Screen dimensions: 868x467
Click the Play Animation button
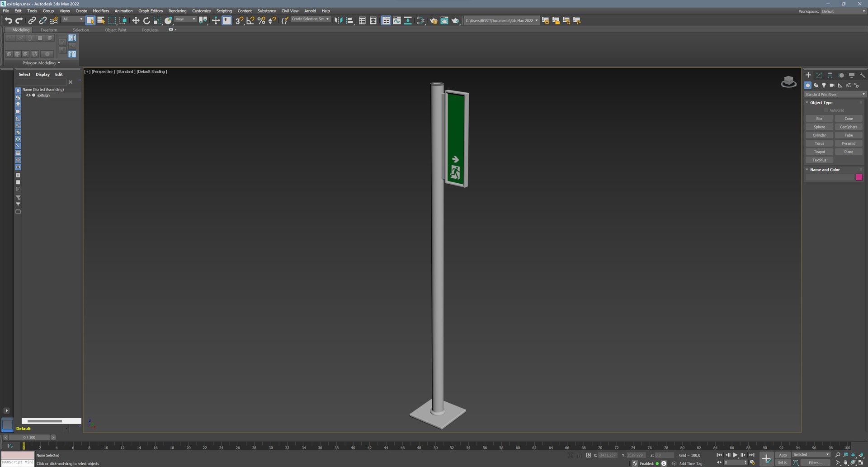click(736, 455)
